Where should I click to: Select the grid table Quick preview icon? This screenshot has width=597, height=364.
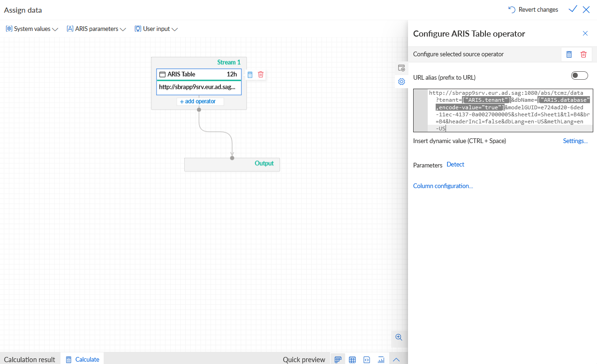tap(352, 360)
